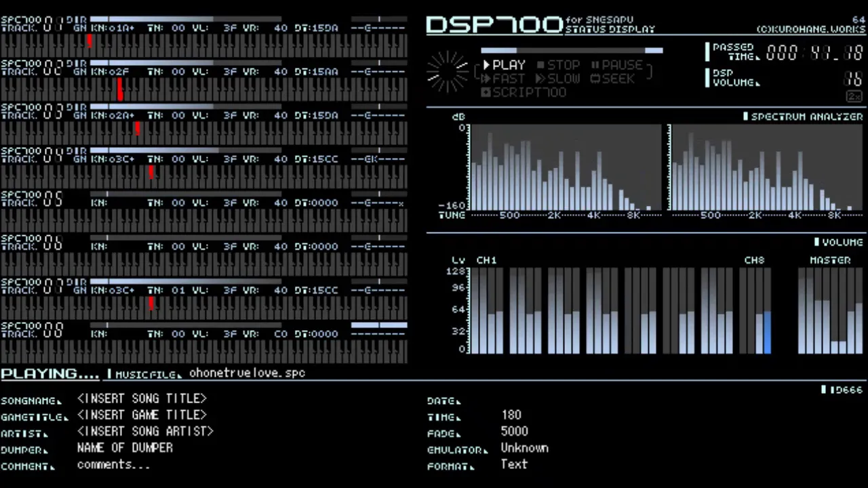Click the SPC700 TRACK 04 label

point(33,155)
